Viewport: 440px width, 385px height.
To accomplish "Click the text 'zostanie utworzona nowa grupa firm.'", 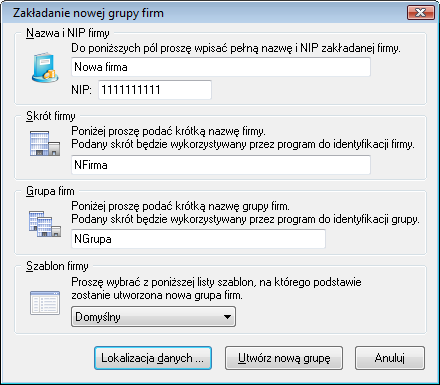I will (x=157, y=295).
